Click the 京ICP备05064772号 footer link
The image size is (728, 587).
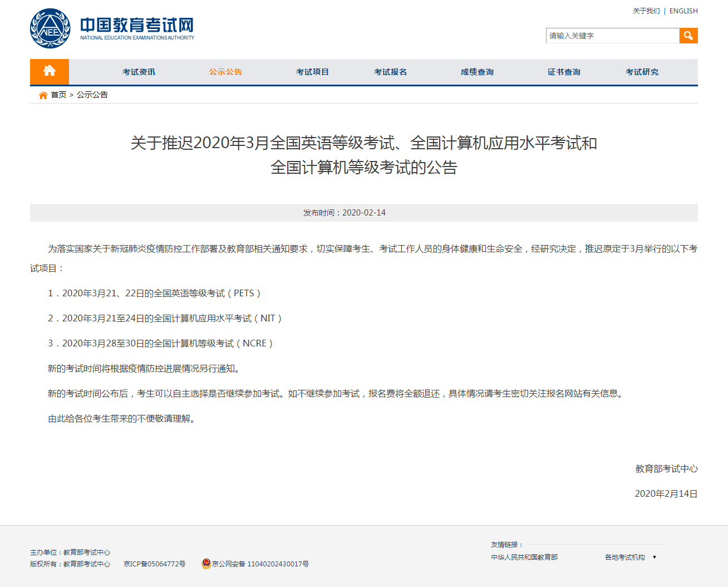tap(155, 564)
